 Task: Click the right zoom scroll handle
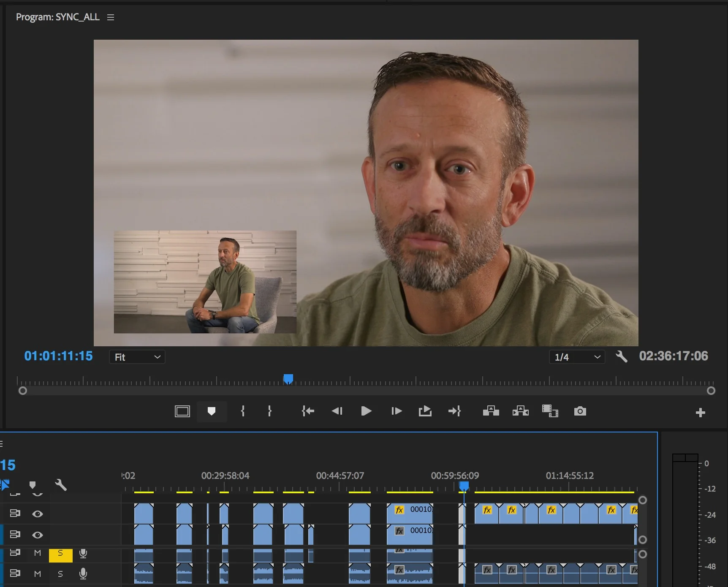pos(711,391)
